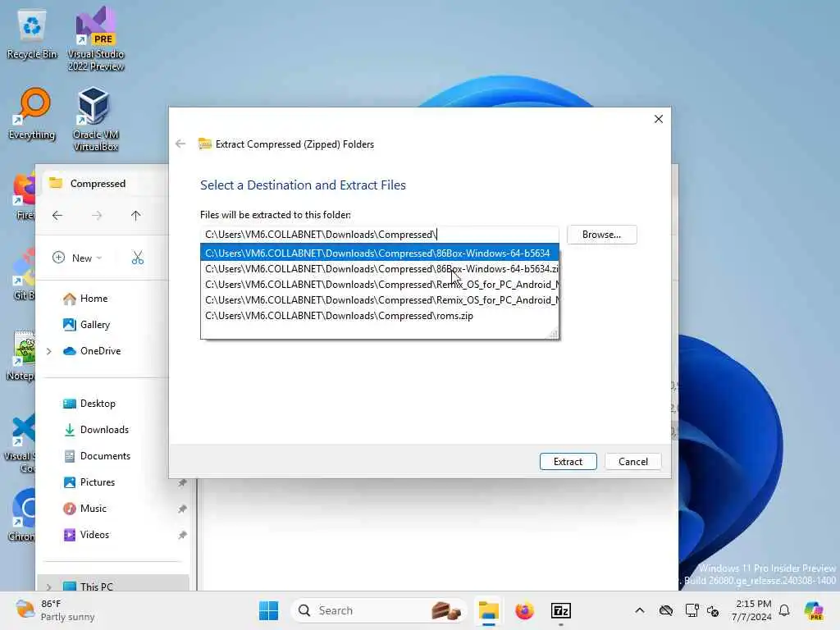840x630 pixels.
Task: Open Documents in Explorer sidebar
Action: (97, 456)
